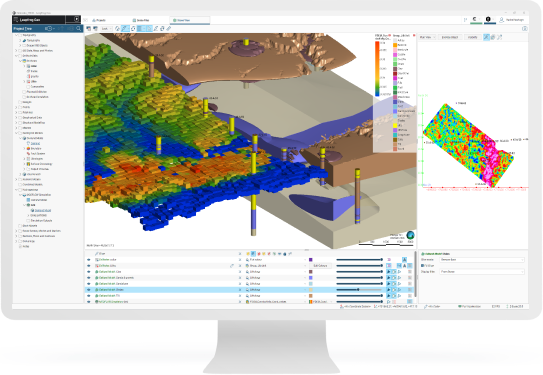Switch to the Projects tab

[99, 20]
